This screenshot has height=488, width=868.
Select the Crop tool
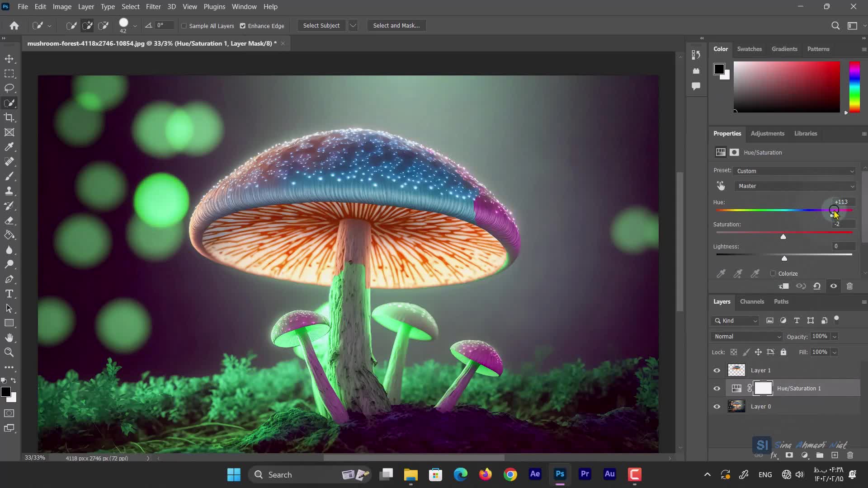(x=9, y=117)
